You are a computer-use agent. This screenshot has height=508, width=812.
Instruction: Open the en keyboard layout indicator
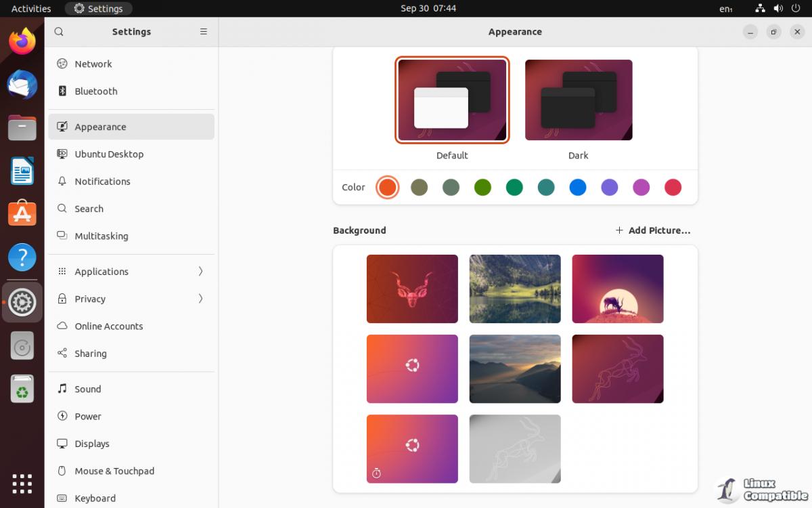point(725,9)
